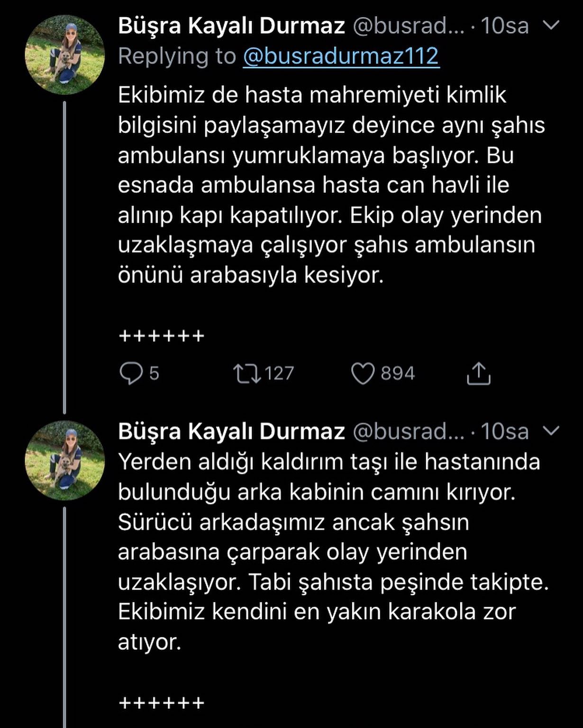
Task: Click the 127 retweet count
Action: coord(280,373)
